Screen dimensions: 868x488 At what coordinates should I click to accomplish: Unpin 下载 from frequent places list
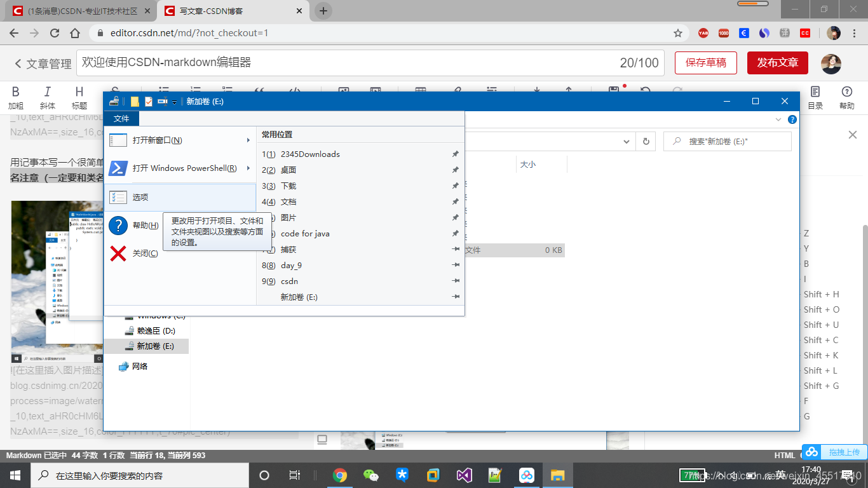455,186
